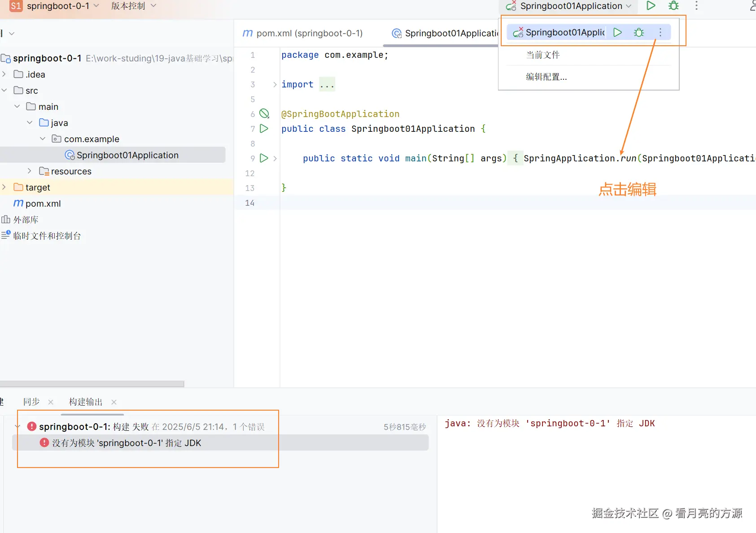
Task: Select the target folder
Action: (x=38, y=187)
